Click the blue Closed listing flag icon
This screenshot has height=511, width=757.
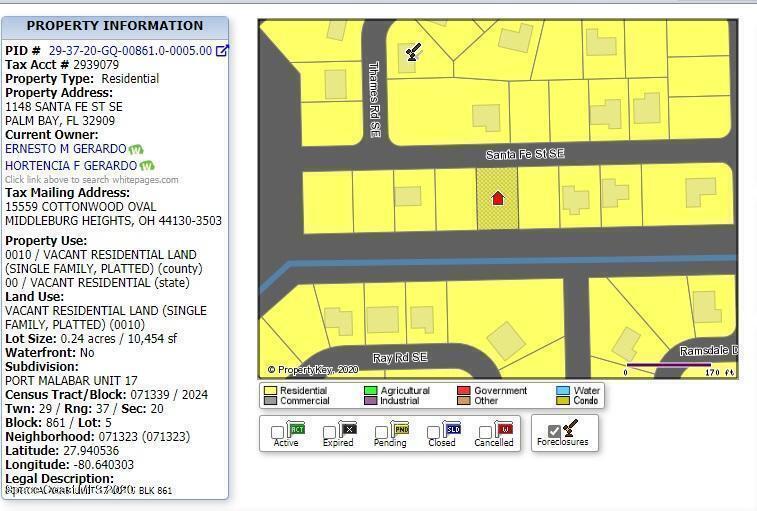(451, 428)
